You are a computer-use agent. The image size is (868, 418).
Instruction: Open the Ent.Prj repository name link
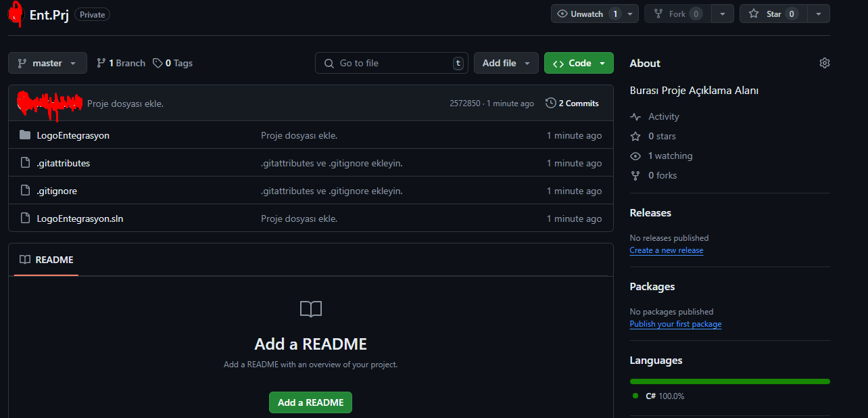[x=49, y=14]
